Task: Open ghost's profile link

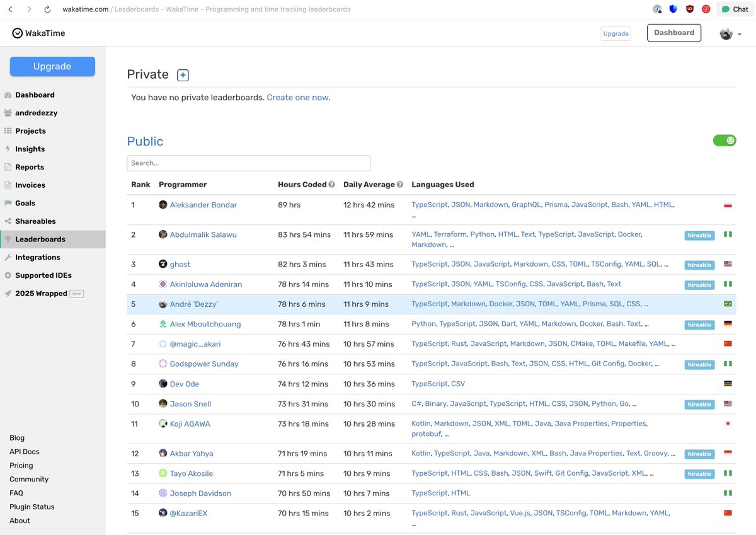Action: click(x=180, y=264)
